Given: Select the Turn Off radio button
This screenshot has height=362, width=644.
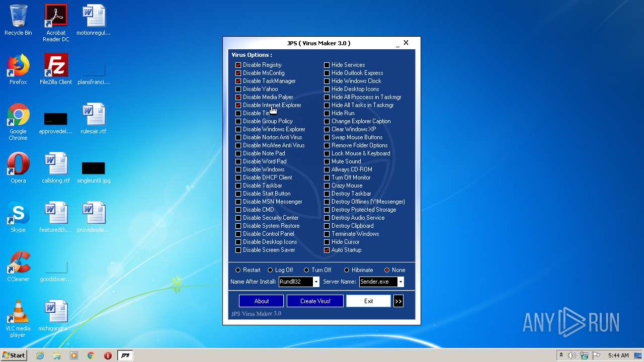Looking at the screenshot, I should pyautogui.click(x=306, y=270).
